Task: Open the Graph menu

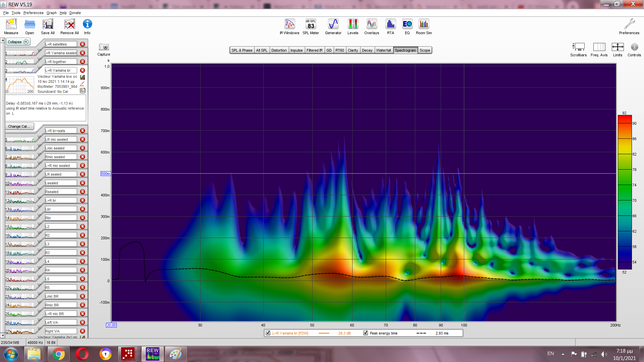Action: 51,13
